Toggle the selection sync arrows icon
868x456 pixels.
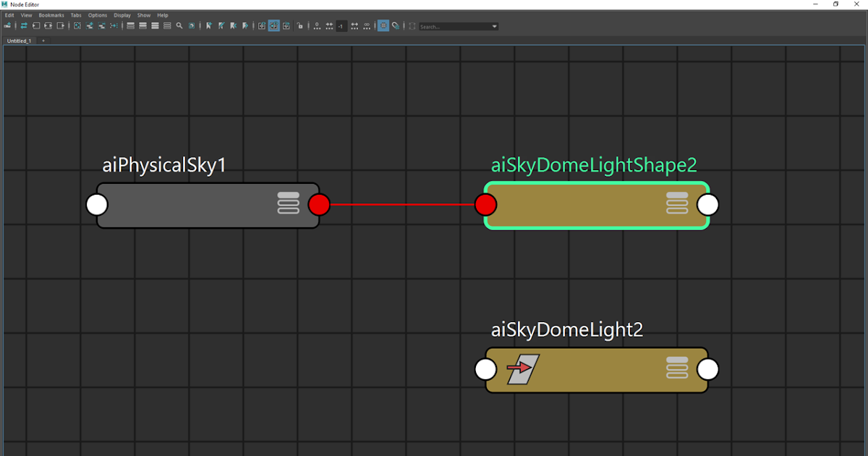[24, 25]
